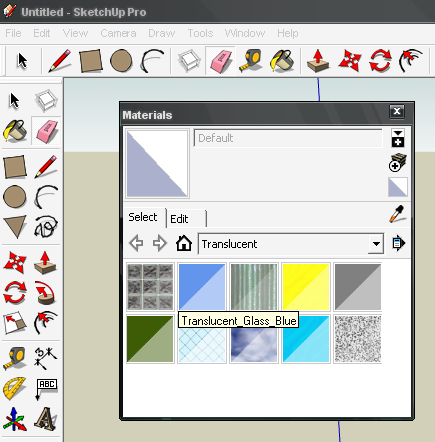Pick the Eraser in left tool palette
Viewport: 435px width, 442px height.
point(46,130)
